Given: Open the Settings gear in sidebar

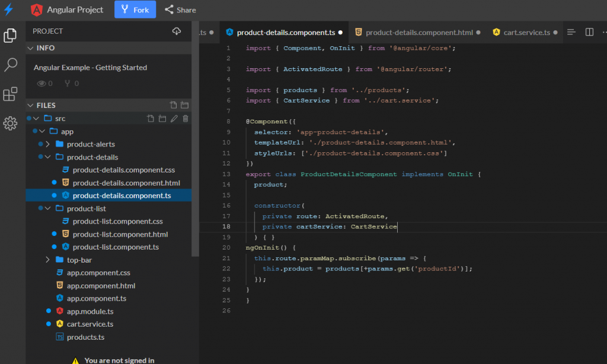Looking at the screenshot, I should point(11,123).
